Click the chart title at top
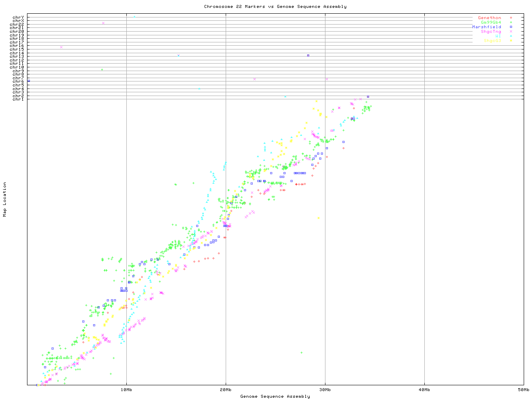532x399 pixels. coord(275,7)
